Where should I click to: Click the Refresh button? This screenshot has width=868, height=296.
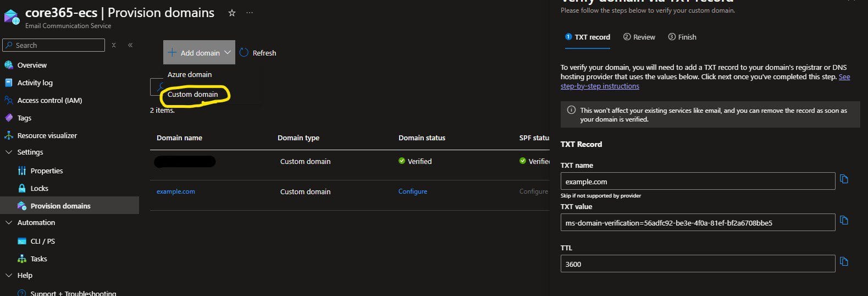258,53
